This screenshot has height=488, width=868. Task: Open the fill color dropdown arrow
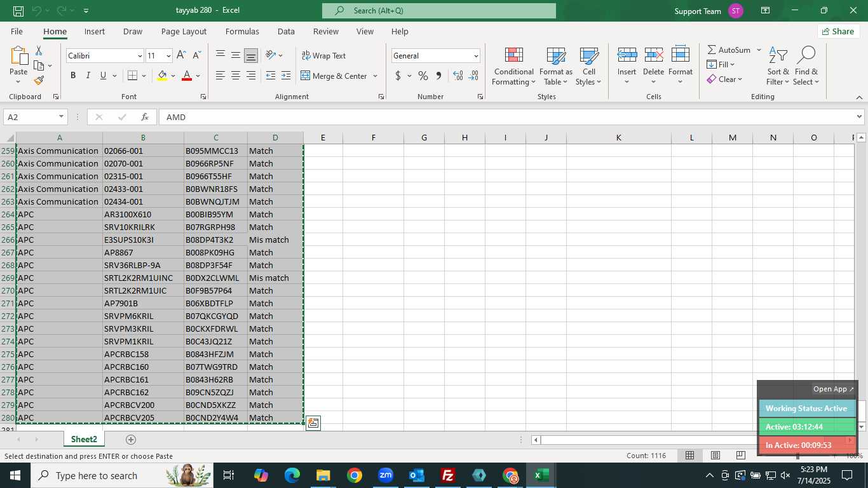click(x=173, y=76)
